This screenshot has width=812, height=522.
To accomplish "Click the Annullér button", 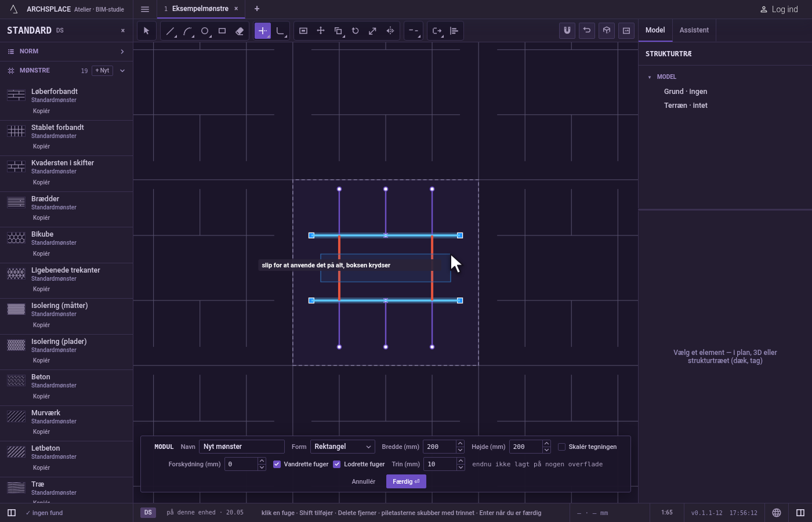I will click(x=364, y=481).
